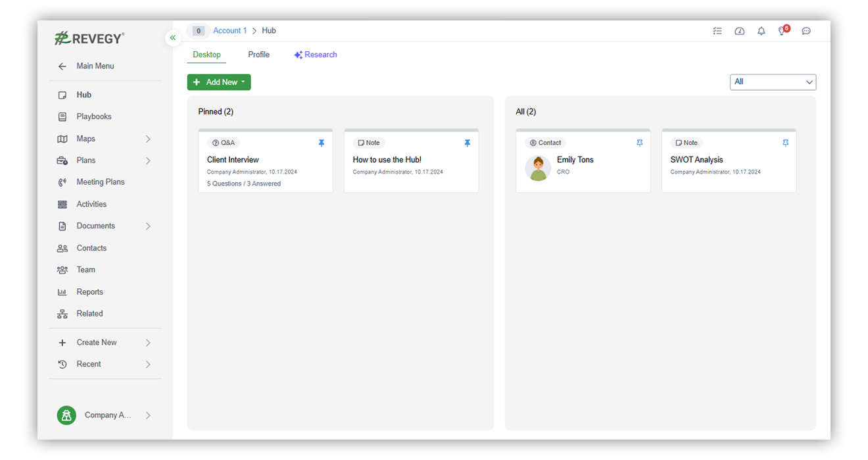Expand the Plans submenu chevron

148,161
